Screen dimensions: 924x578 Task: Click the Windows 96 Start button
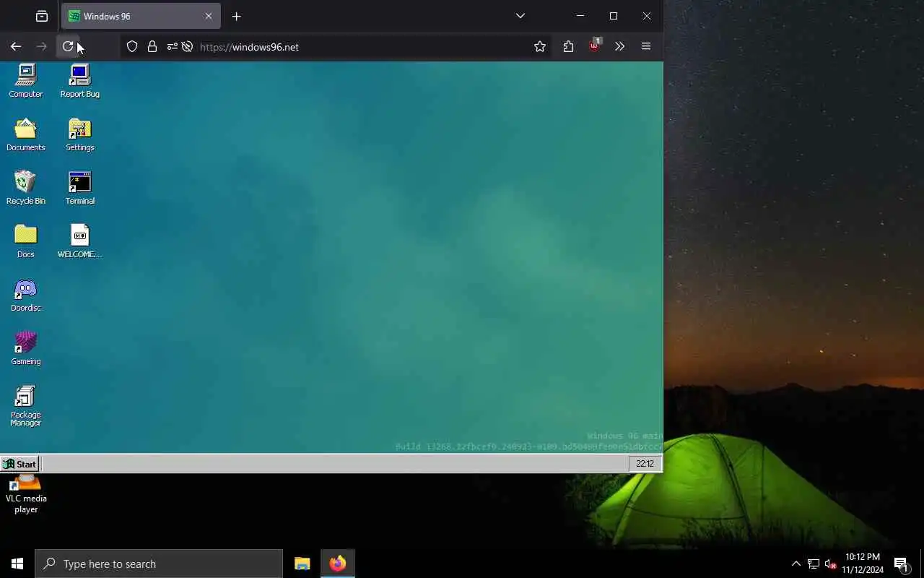tap(19, 464)
